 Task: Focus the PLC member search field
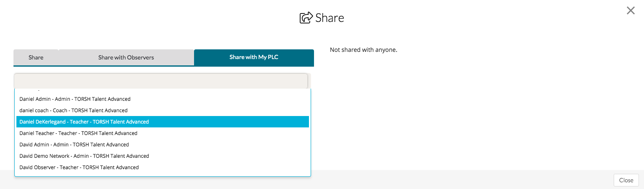(161, 81)
